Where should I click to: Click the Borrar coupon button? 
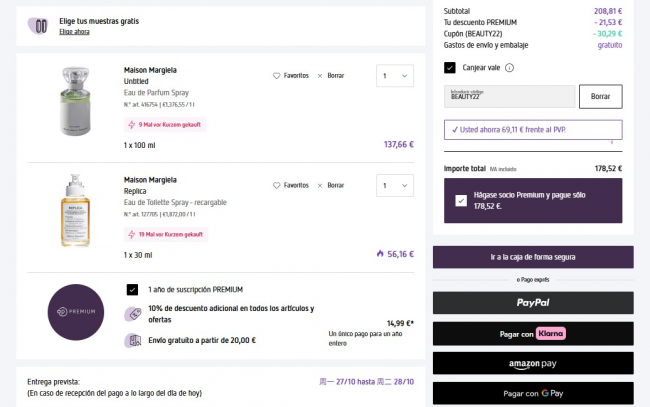(x=600, y=96)
